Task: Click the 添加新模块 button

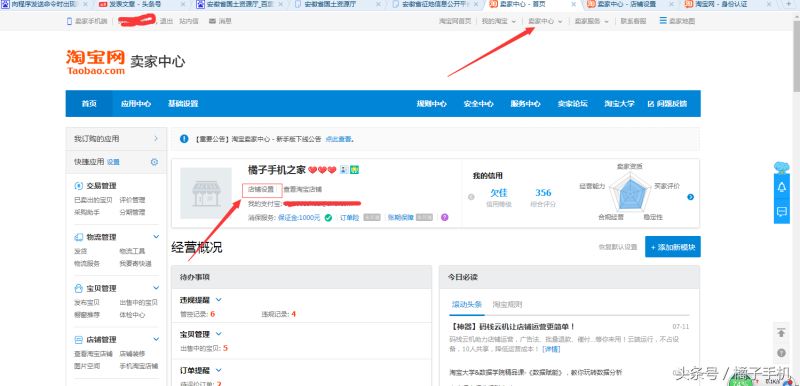Action: 672,247
